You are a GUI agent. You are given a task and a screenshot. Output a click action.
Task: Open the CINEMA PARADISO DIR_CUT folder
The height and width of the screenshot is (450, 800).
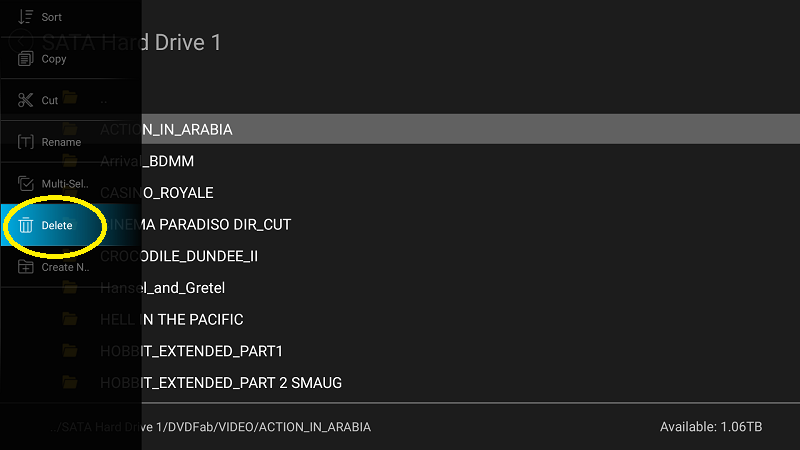tap(400, 224)
